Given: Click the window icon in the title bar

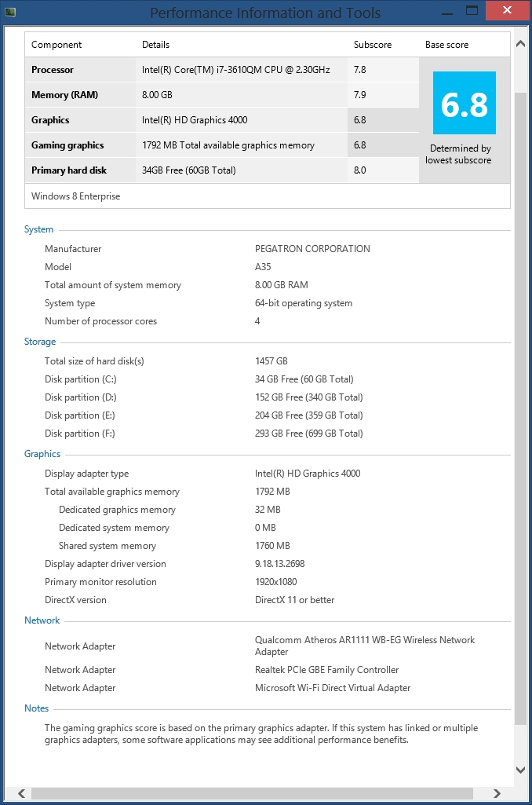Looking at the screenshot, I should click(10, 13).
